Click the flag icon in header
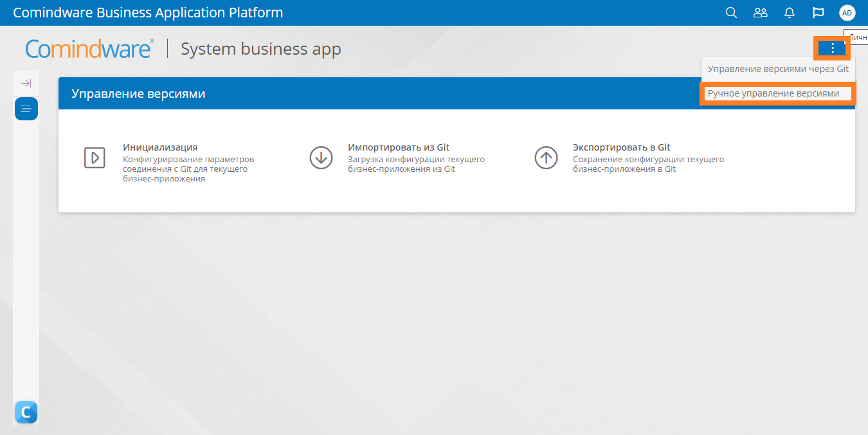Screen dimensions: 868x435 coord(818,13)
